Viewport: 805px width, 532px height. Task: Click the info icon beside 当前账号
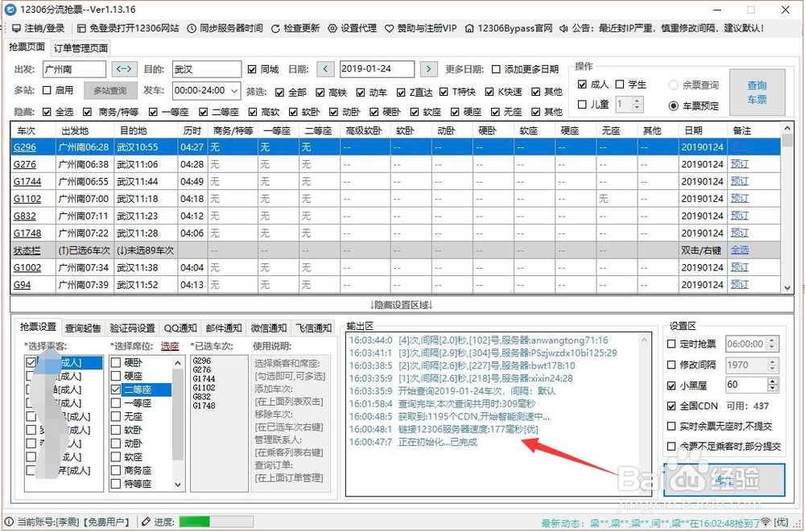(9, 522)
